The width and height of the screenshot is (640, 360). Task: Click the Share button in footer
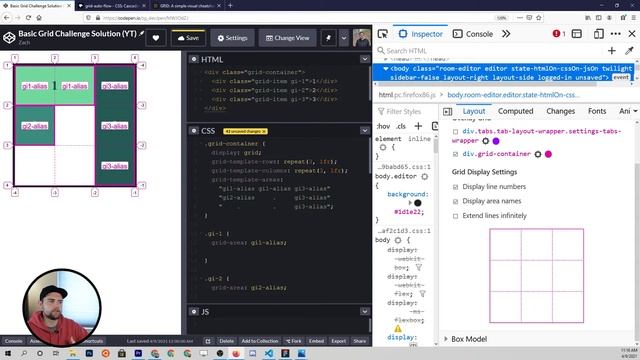pyautogui.click(x=360, y=341)
